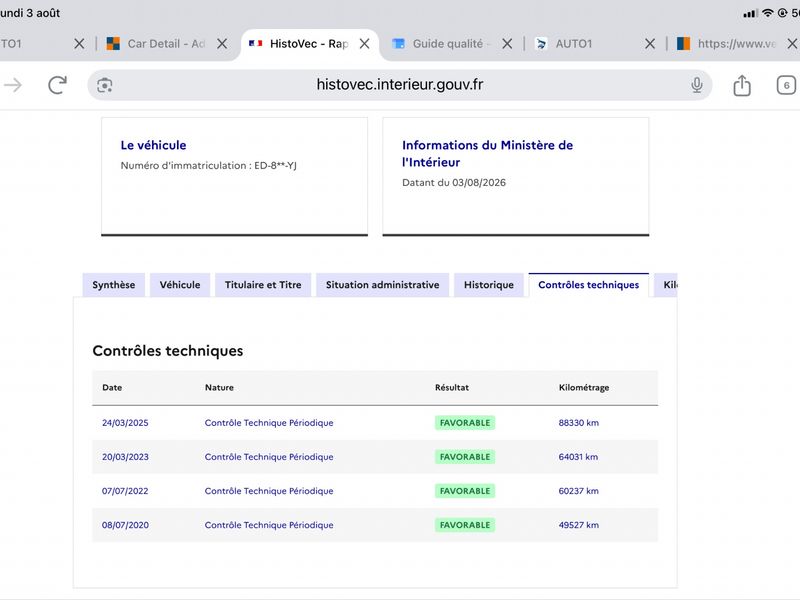Open the share sheet icon
This screenshot has width=800, height=600.
tap(742, 85)
